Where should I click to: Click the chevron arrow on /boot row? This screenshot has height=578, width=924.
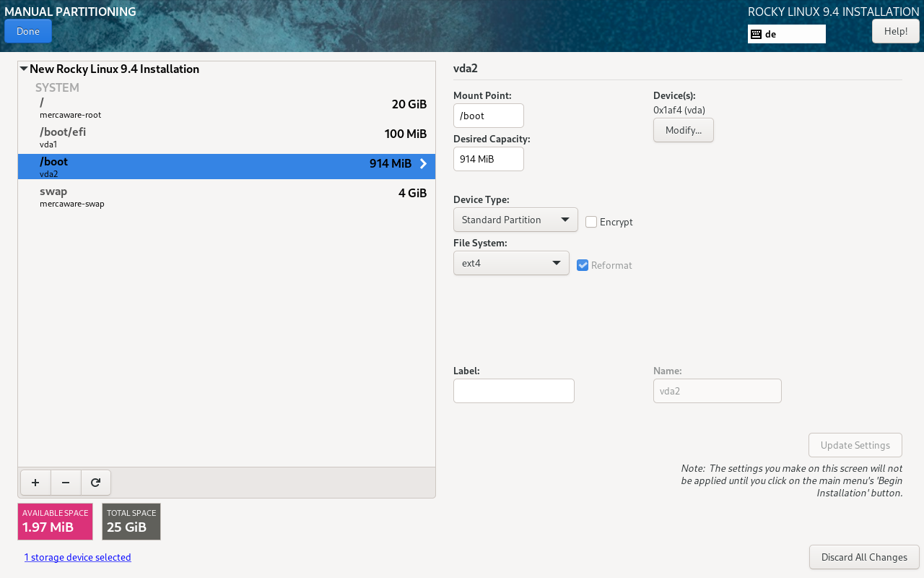[x=423, y=164]
